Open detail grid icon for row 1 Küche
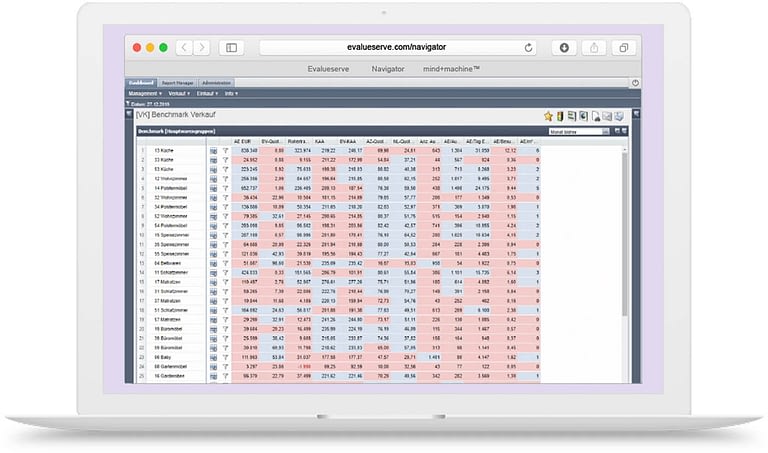This screenshot has width=768, height=453. click(214, 151)
